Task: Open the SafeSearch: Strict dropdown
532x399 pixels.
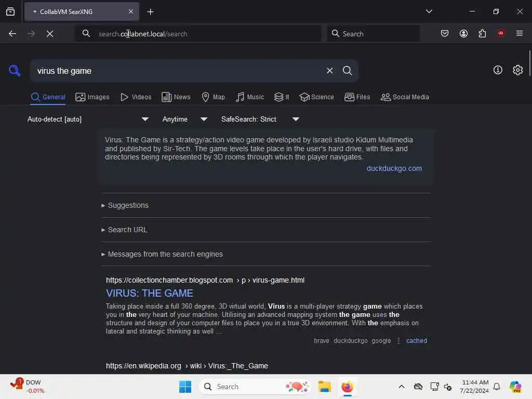Action: (x=260, y=119)
